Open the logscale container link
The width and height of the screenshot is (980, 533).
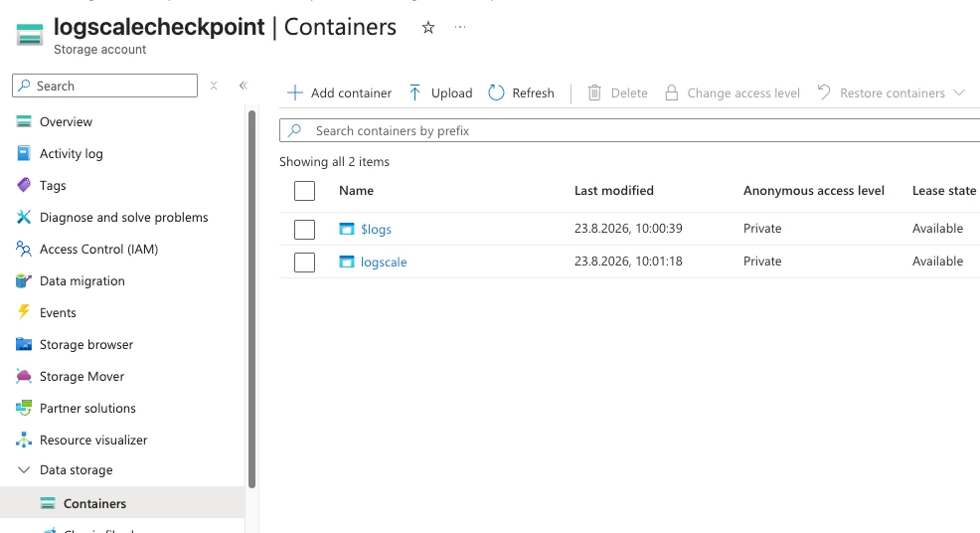(384, 262)
